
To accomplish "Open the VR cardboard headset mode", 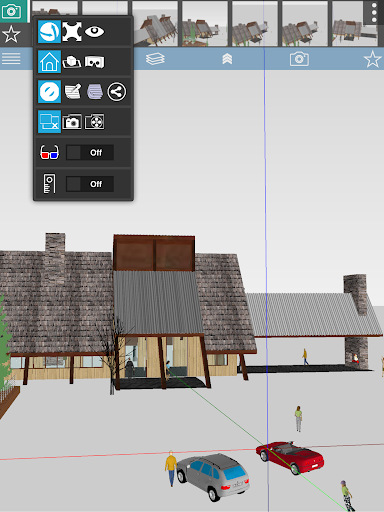I will 95,62.
